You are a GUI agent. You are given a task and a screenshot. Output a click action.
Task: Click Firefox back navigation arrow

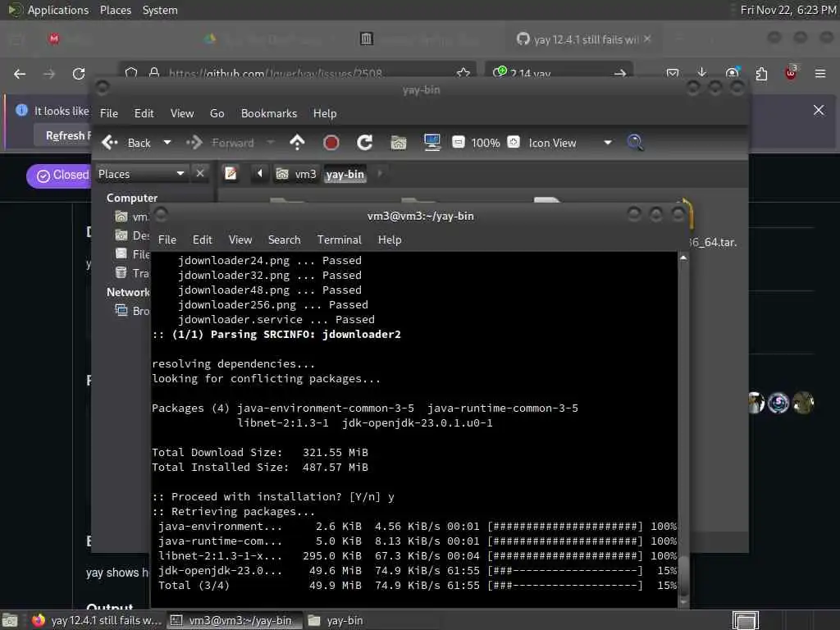tap(20, 73)
